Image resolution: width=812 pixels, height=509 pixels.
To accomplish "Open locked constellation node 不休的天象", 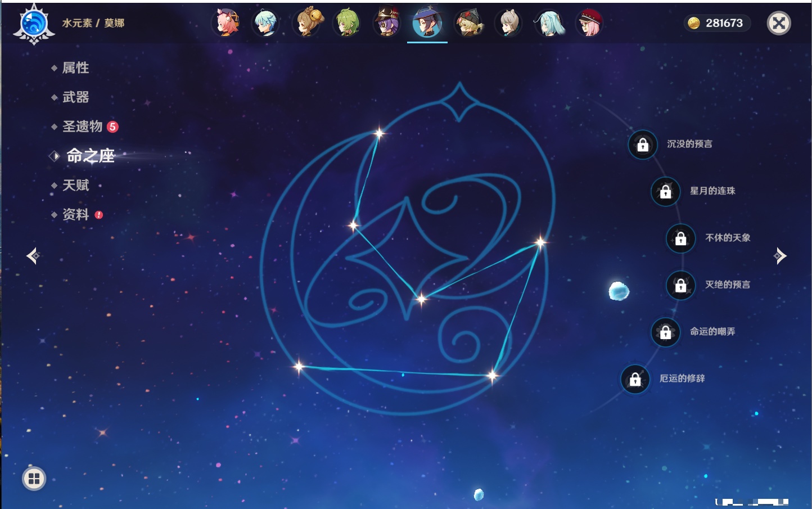I will point(681,238).
